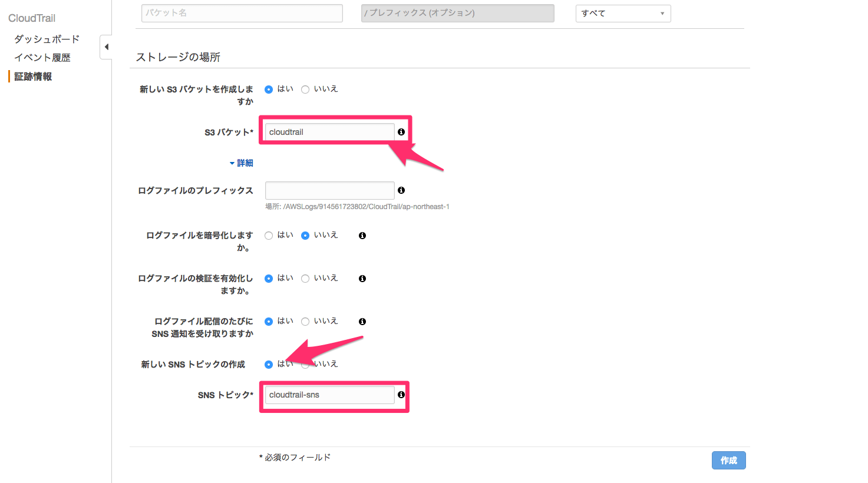Collapse the 詳細 section
This screenshot has width=868, height=483.
[x=242, y=163]
